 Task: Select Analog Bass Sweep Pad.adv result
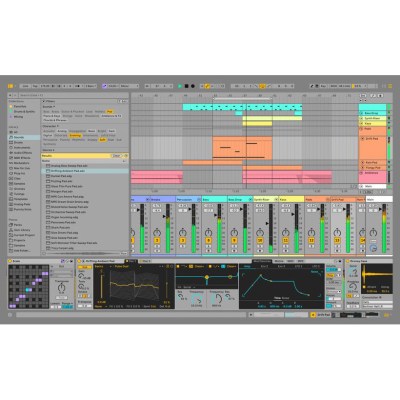[85, 166]
